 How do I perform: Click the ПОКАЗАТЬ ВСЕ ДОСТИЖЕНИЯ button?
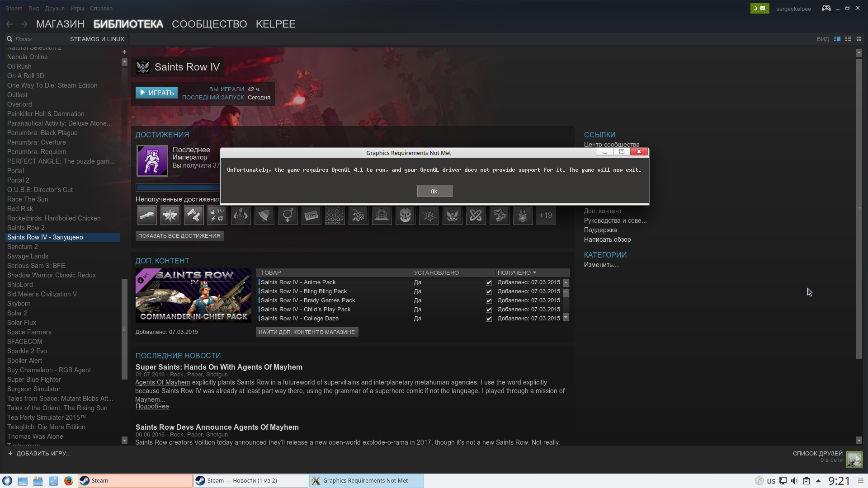pyautogui.click(x=179, y=236)
